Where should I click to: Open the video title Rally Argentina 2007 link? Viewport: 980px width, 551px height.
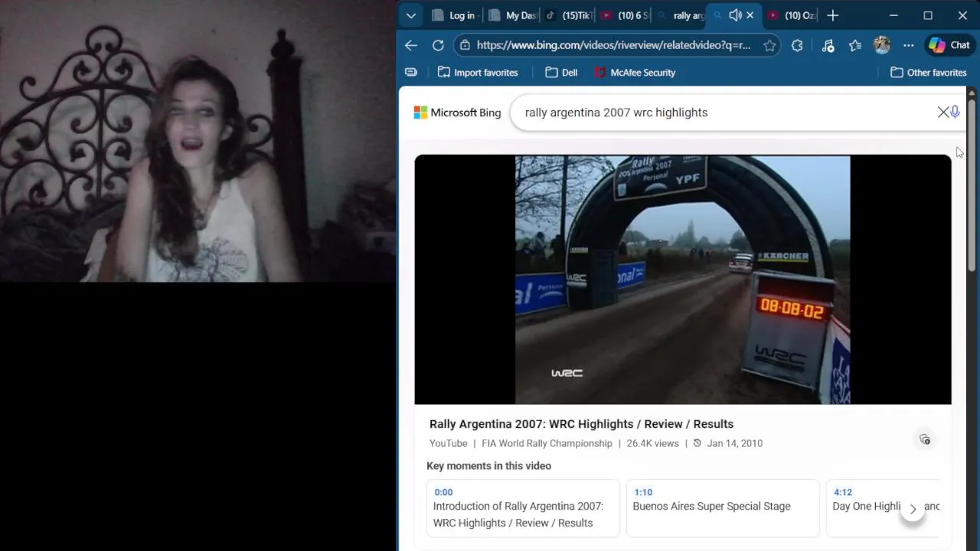pos(581,424)
